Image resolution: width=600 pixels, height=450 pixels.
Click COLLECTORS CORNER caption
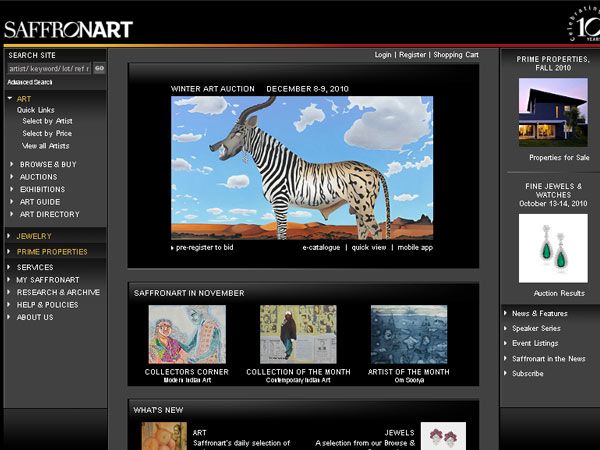click(187, 372)
